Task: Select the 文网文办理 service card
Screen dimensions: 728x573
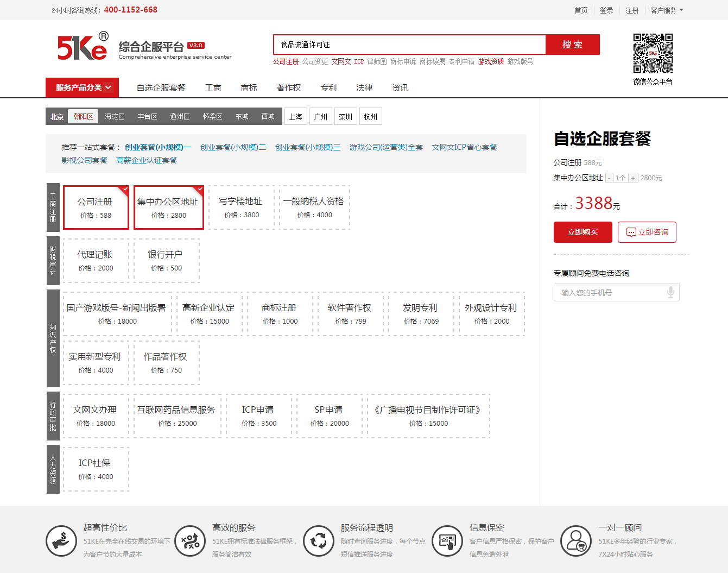Action: click(x=96, y=416)
